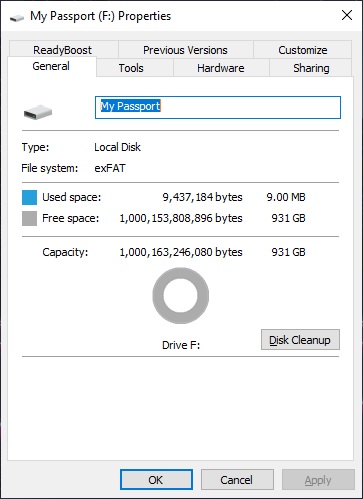Click the 'Local Disk' type value
The width and height of the screenshot is (363, 499).
click(117, 147)
